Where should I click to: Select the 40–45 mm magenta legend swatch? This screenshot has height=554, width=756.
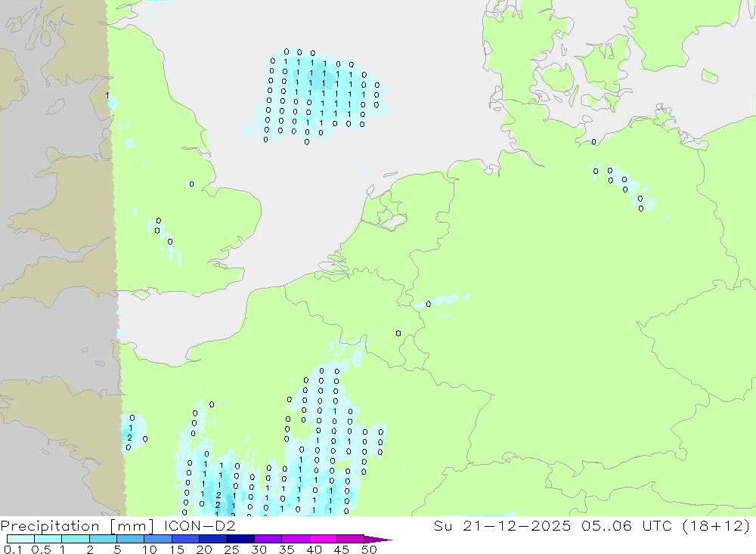pyautogui.click(x=323, y=539)
